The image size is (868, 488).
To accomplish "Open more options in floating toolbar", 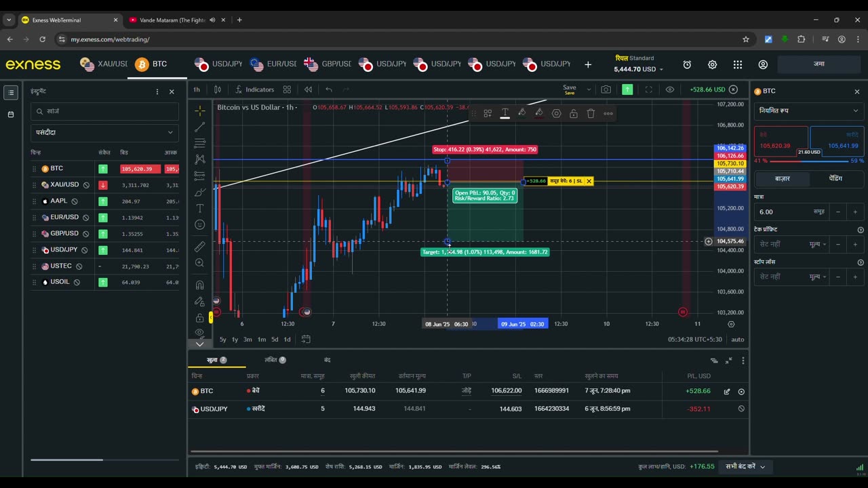I will (608, 113).
